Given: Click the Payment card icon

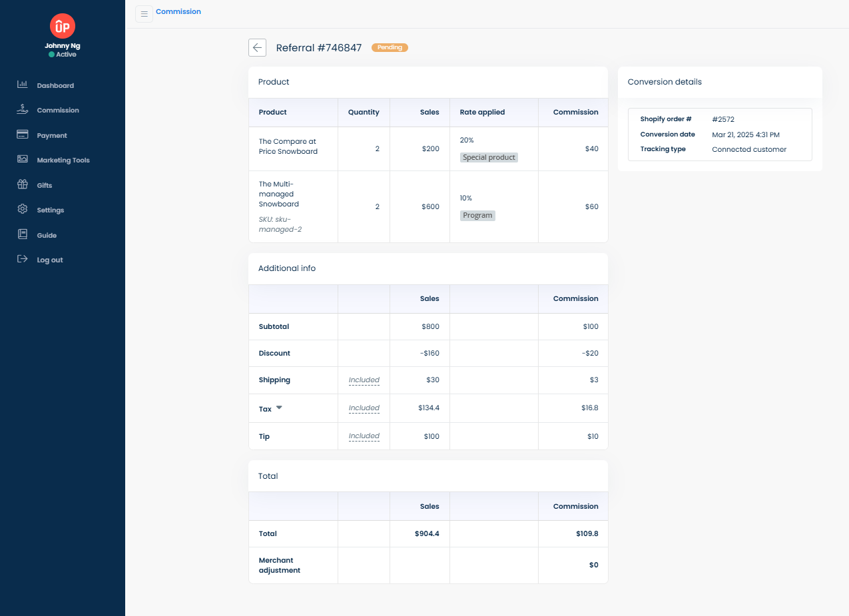Looking at the screenshot, I should pyautogui.click(x=22, y=135).
